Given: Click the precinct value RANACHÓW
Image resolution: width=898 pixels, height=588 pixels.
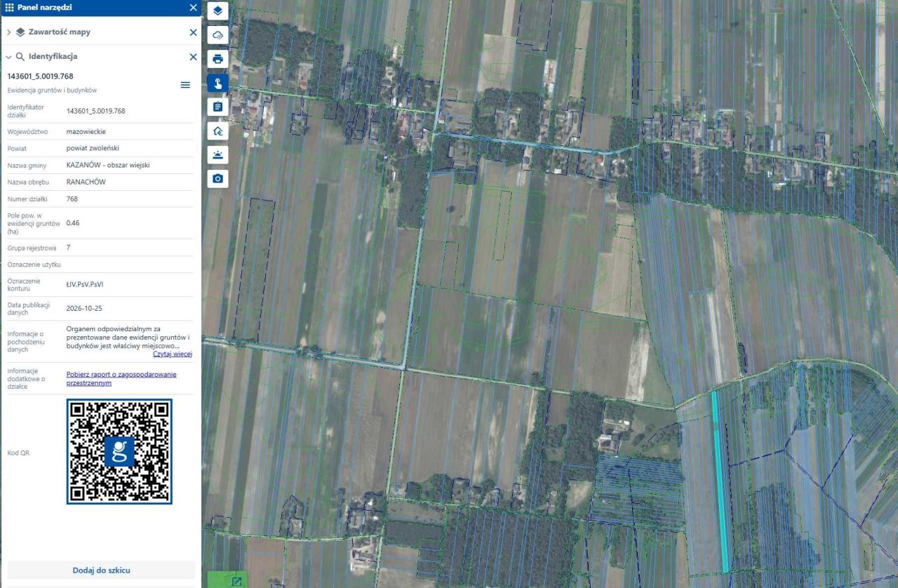Looking at the screenshot, I should pyautogui.click(x=86, y=182).
